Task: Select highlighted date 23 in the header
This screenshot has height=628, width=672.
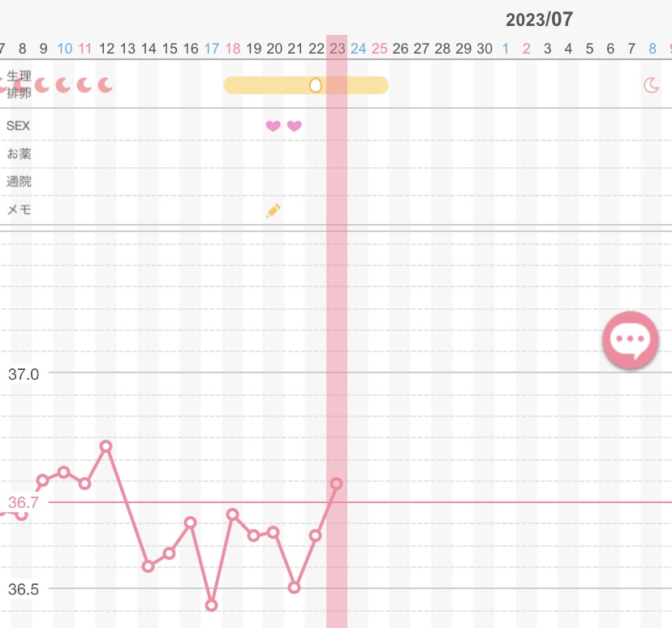Action: click(338, 49)
